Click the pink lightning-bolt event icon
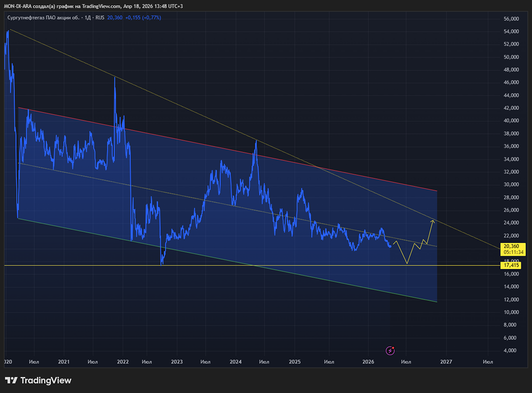Image resolution: width=532 pixels, height=393 pixels. (390, 350)
